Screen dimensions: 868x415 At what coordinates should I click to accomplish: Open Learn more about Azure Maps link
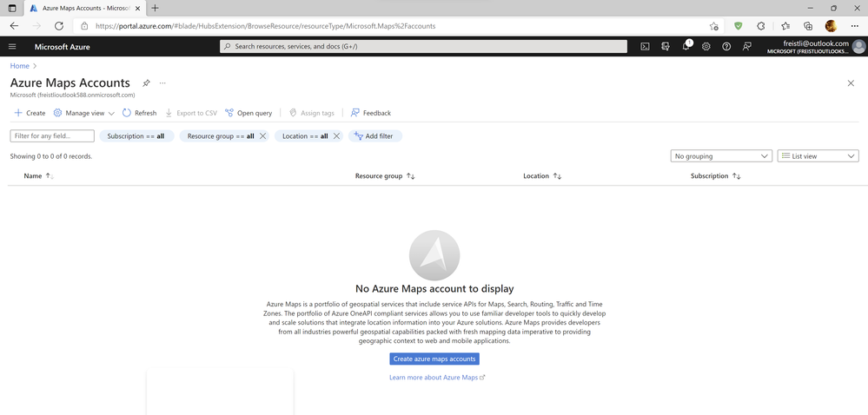[x=437, y=378]
